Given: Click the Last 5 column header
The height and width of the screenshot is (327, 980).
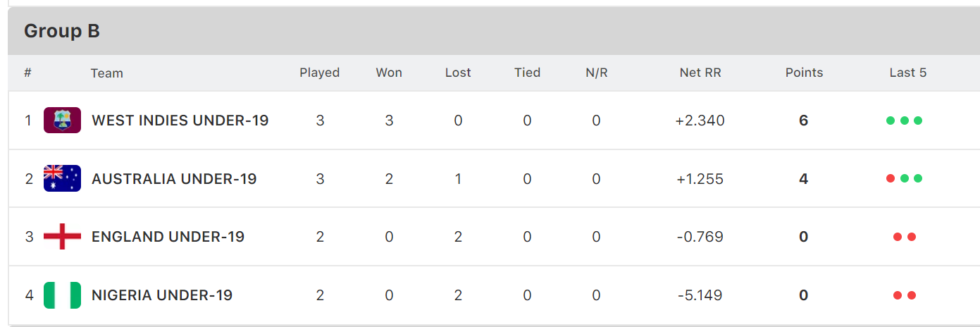Looking at the screenshot, I should coord(907,73).
